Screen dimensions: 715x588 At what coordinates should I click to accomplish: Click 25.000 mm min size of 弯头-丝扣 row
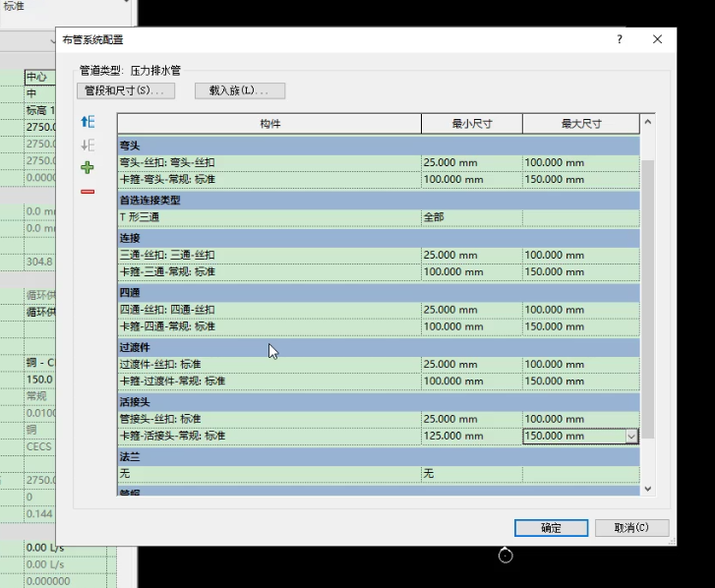point(472,162)
